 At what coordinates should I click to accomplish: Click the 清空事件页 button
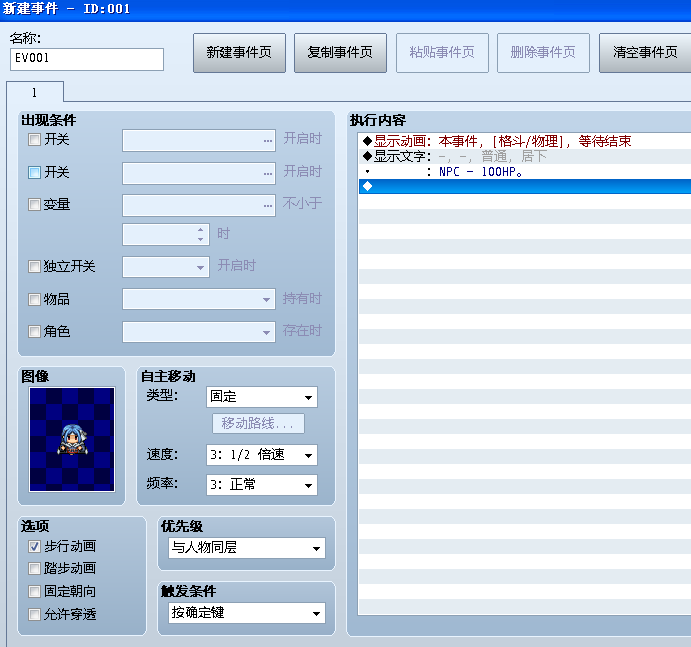pyautogui.click(x=645, y=53)
